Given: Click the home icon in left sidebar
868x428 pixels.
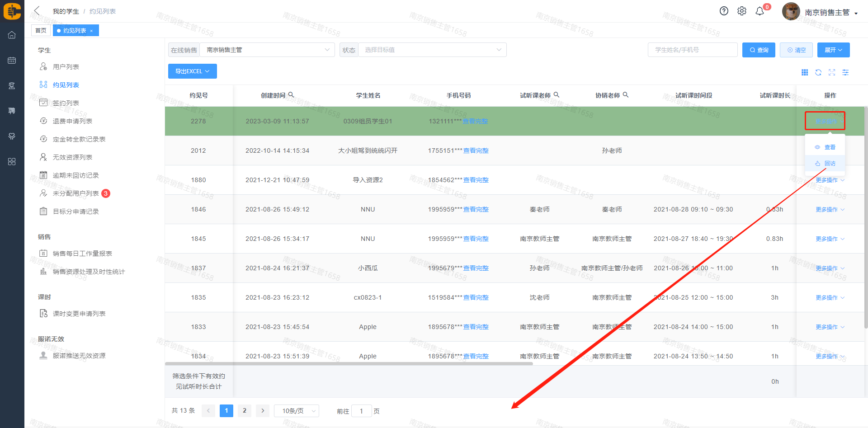Looking at the screenshot, I should (12, 35).
